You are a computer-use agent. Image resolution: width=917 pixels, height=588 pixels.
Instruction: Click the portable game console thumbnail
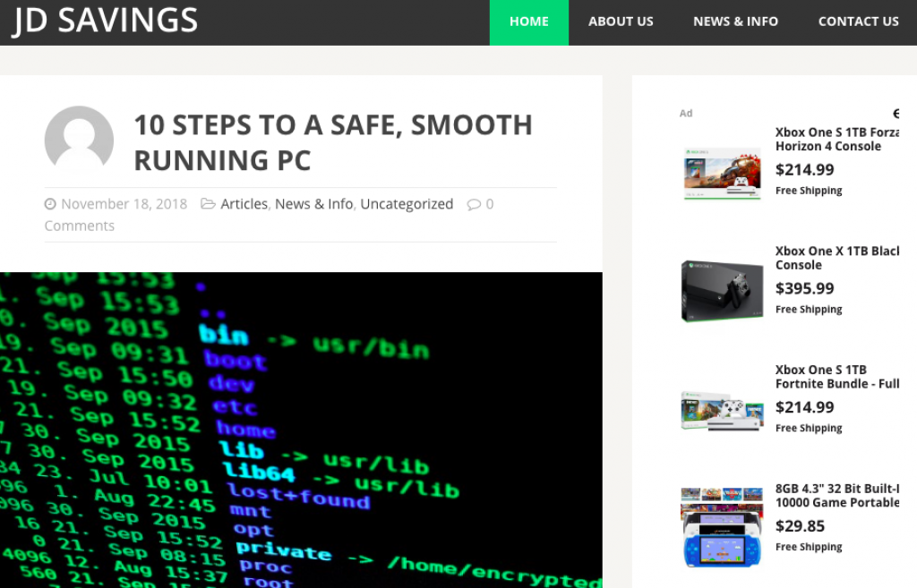723,526
